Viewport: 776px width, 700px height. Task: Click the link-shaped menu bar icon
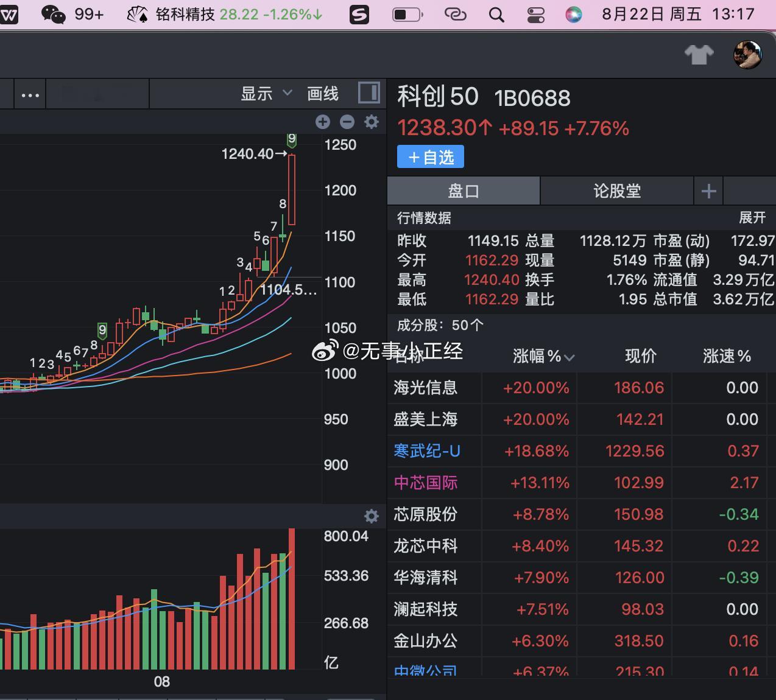point(455,14)
